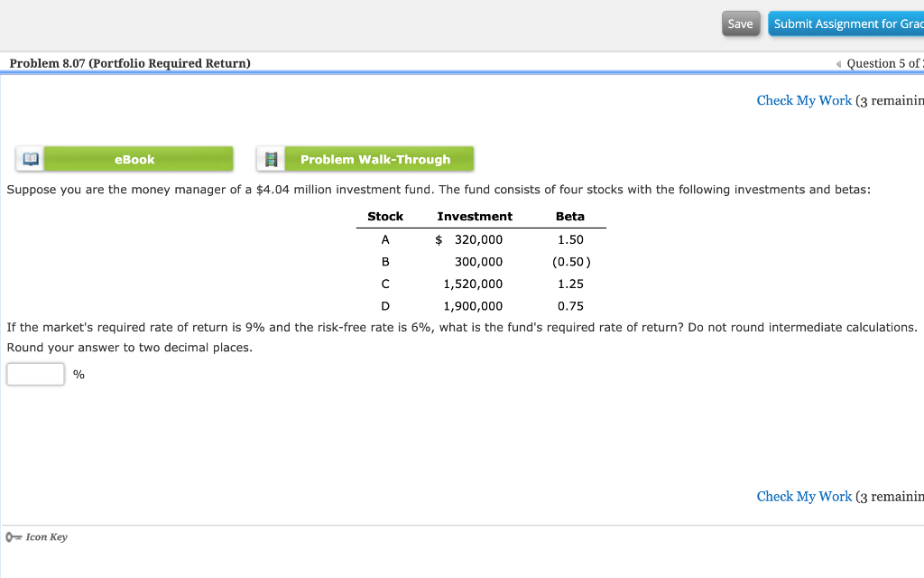Click the 320,000 investment value
The width and height of the screenshot is (924, 578).
[x=478, y=239]
